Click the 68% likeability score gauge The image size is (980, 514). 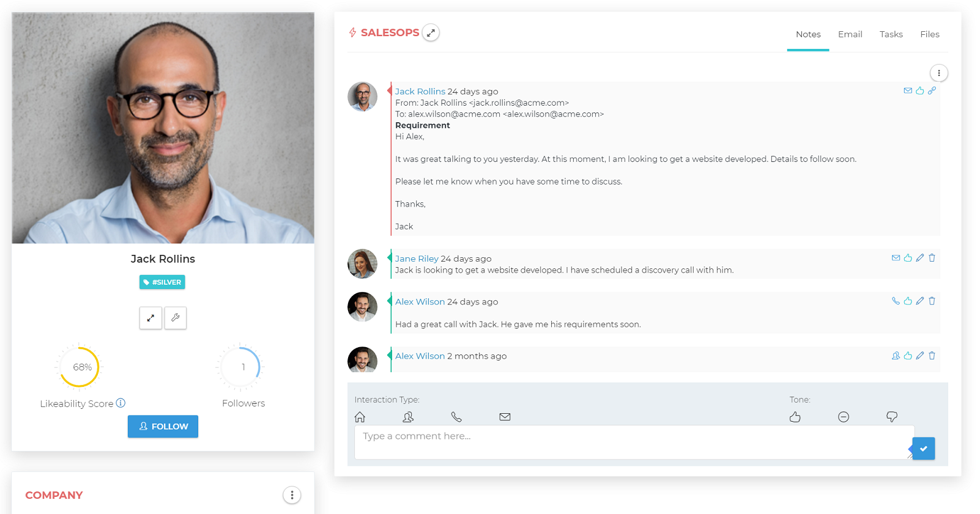80,367
